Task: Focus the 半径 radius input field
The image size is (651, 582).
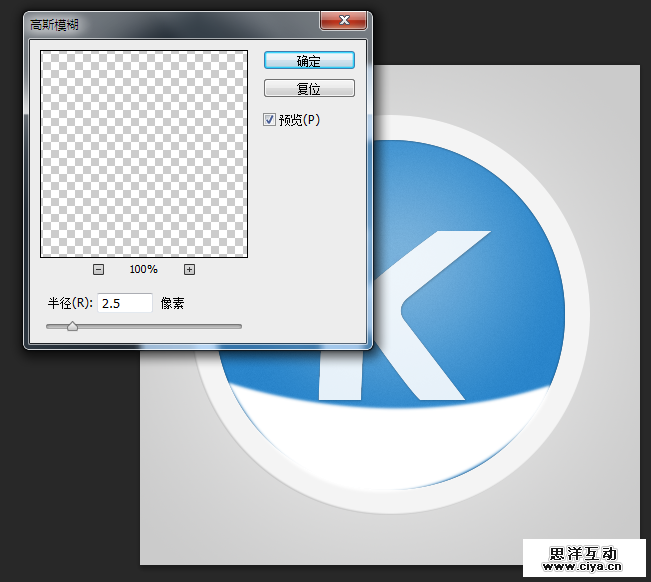Action: (x=124, y=303)
